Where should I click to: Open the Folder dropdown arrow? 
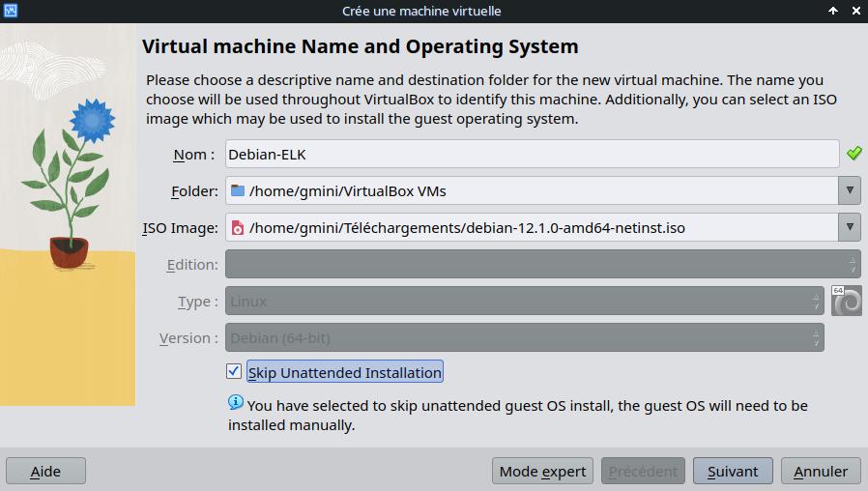[x=850, y=190]
